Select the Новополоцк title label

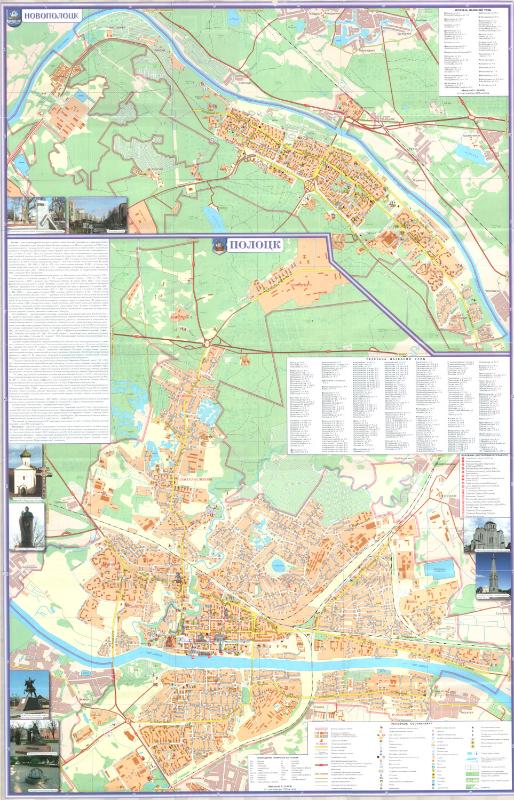[x=52, y=16]
